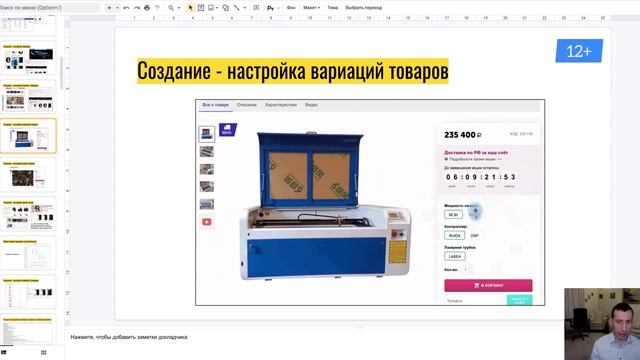Viewport: 640px width, 360px height.
Task: Open the insert image dropdown arrow
Action: click(x=217, y=8)
